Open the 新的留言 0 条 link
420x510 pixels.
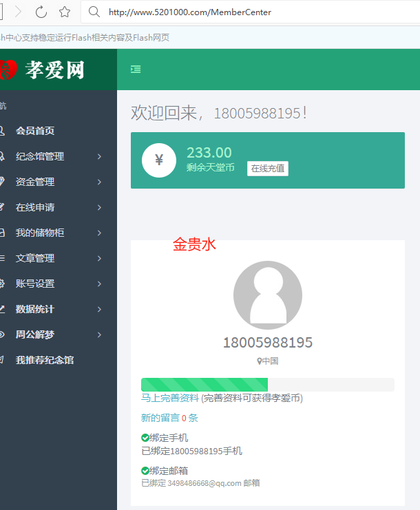click(169, 418)
